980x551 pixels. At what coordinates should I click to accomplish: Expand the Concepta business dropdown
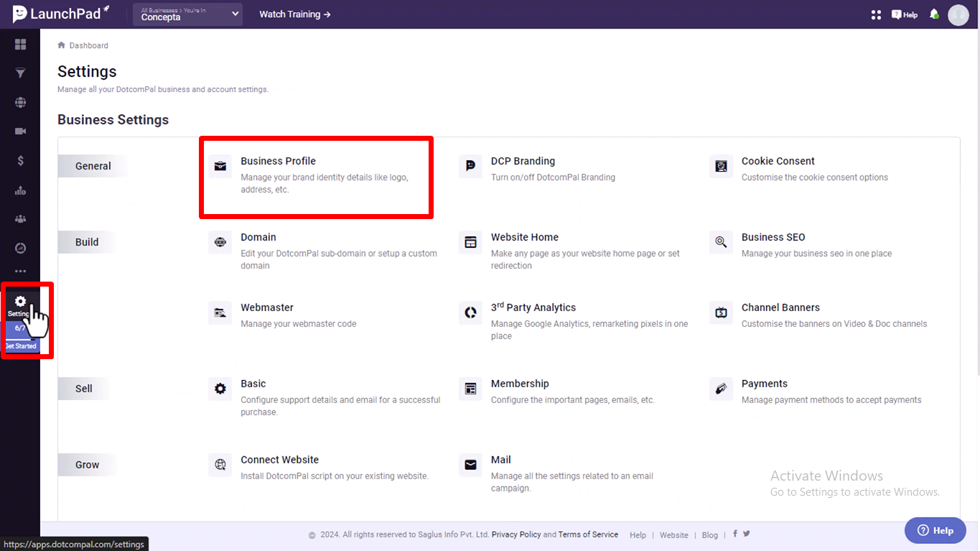[x=187, y=14]
